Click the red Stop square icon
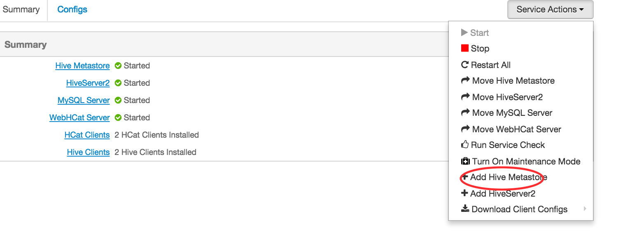The width and height of the screenshot is (644, 244). coord(465,48)
